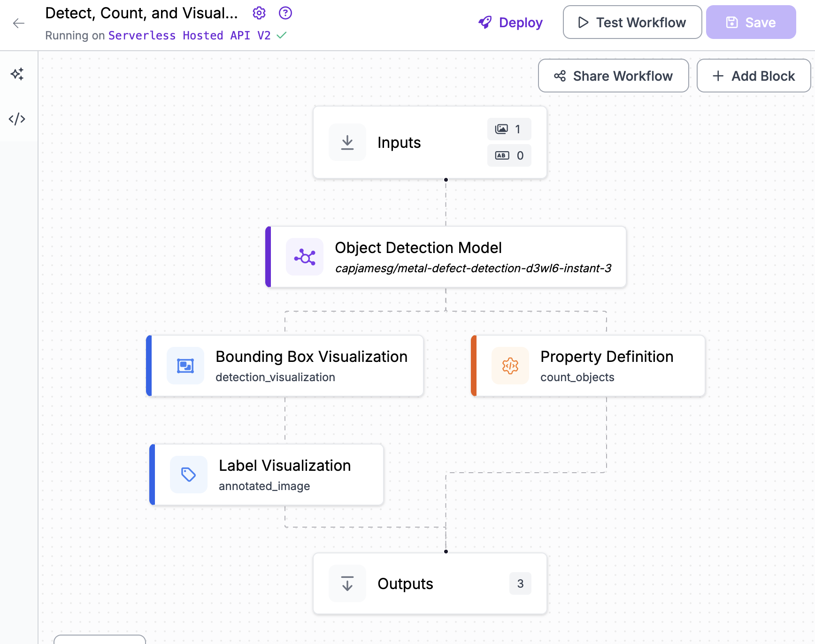Run Test Workflow
The width and height of the screenshot is (815, 644).
pos(632,23)
